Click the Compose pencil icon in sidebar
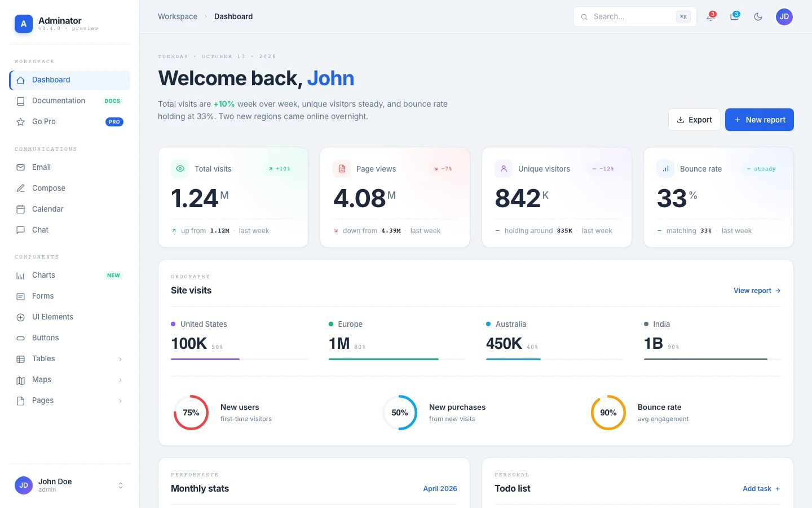The image size is (812, 508). click(21, 189)
